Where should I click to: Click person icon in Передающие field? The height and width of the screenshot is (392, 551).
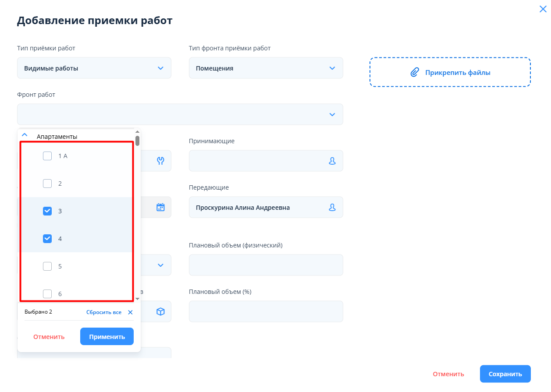332,207
